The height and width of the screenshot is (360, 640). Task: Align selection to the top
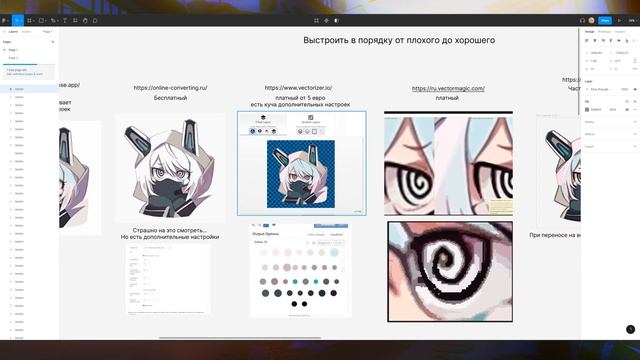611,40
